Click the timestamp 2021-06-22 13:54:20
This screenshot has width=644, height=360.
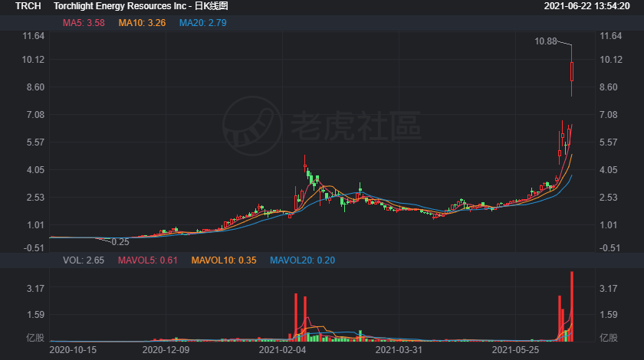click(x=587, y=6)
